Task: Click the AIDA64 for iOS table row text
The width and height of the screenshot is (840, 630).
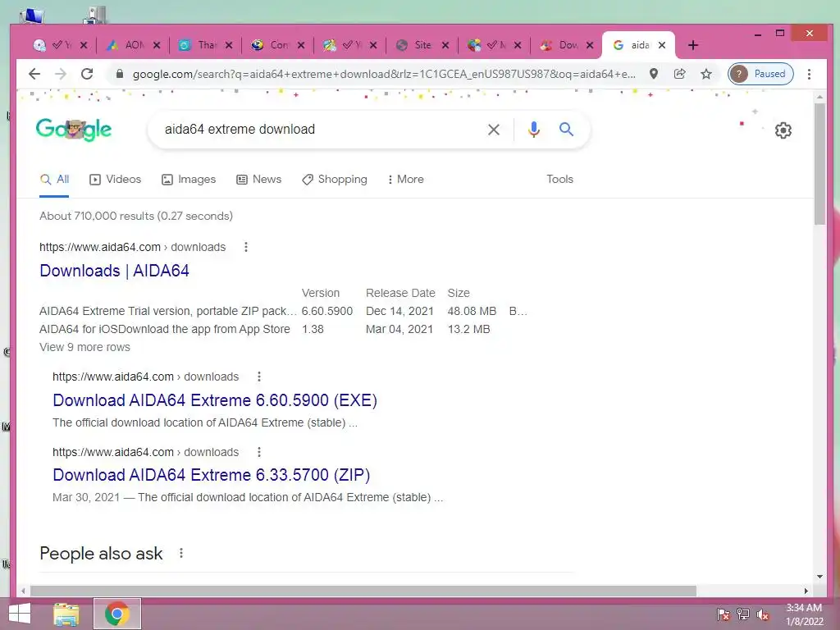Action: (164, 329)
